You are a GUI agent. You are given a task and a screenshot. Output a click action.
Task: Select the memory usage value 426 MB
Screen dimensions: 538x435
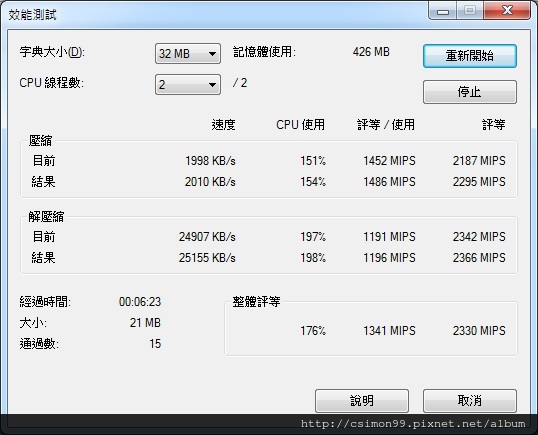click(371, 52)
